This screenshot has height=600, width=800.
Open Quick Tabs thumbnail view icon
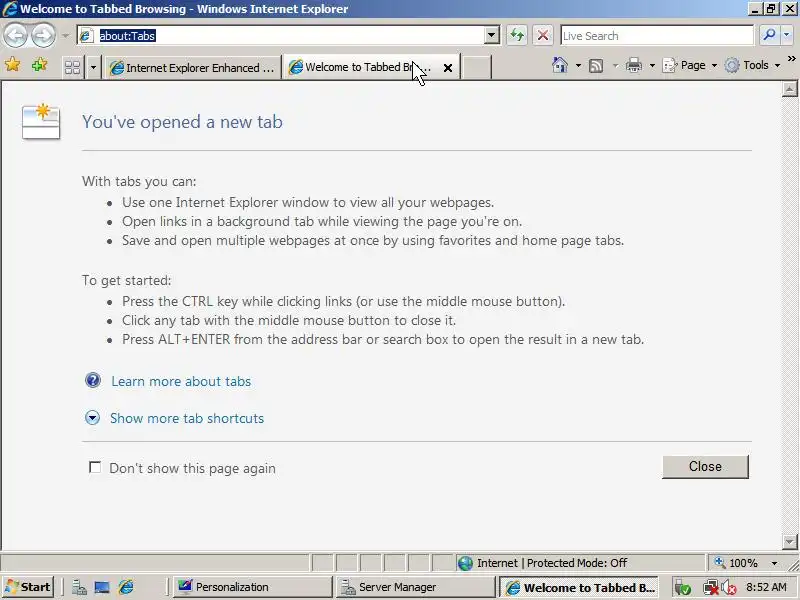[72, 67]
